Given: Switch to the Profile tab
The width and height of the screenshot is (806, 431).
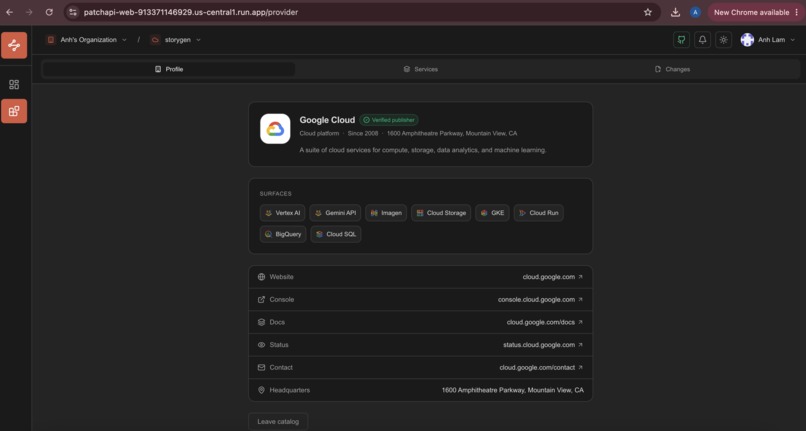Looking at the screenshot, I should coord(169,69).
